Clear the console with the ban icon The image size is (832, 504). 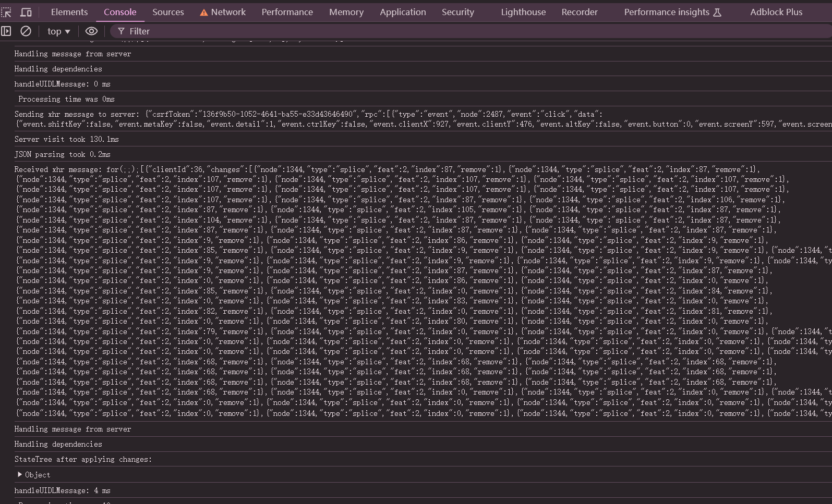tap(26, 31)
